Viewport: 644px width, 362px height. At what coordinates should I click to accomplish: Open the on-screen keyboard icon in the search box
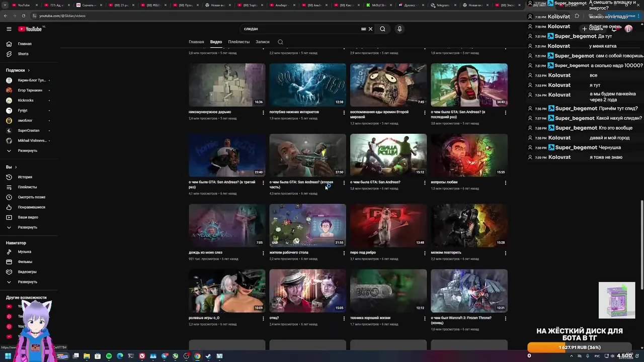[363, 29]
